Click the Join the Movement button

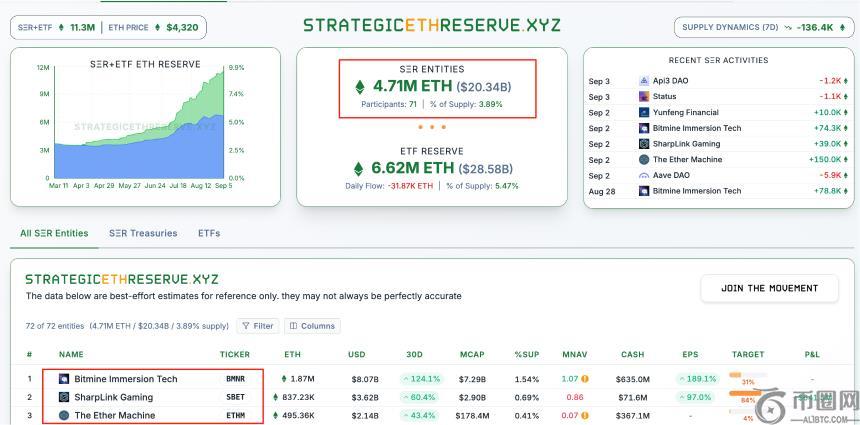click(769, 288)
